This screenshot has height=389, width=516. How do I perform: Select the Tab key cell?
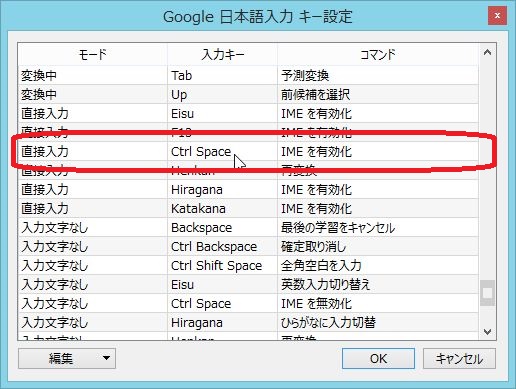point(222,75)
